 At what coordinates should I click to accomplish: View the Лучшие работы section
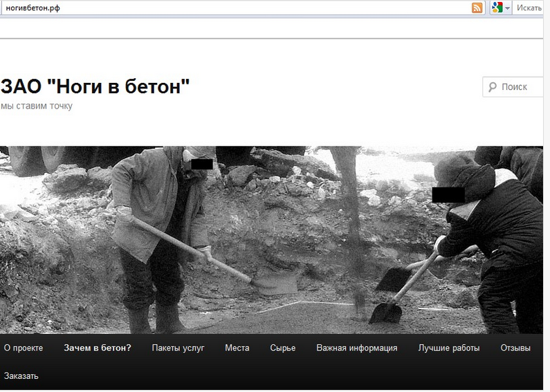tap(448, 348)
